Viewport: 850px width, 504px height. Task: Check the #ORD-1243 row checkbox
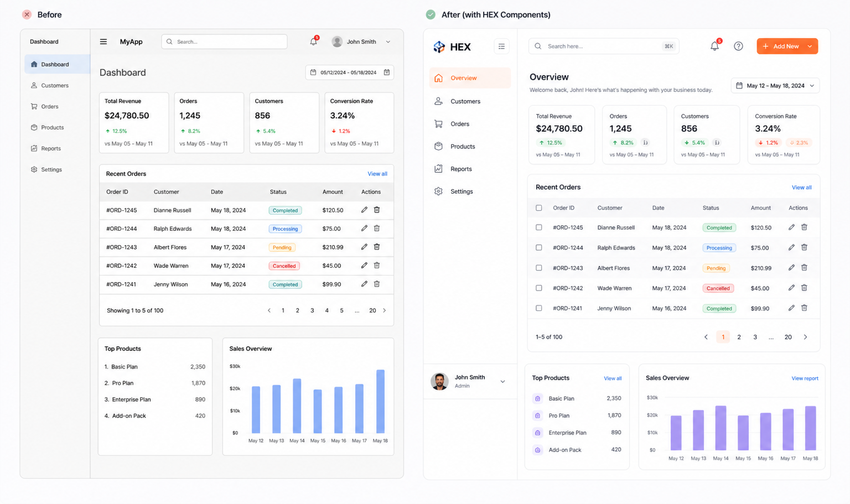coord(539,268)
